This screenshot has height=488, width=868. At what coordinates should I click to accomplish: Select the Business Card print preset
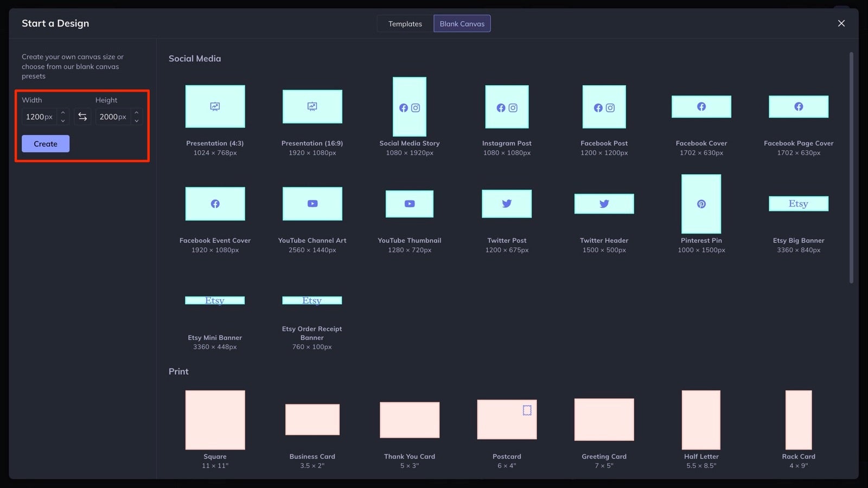[312, 420]
